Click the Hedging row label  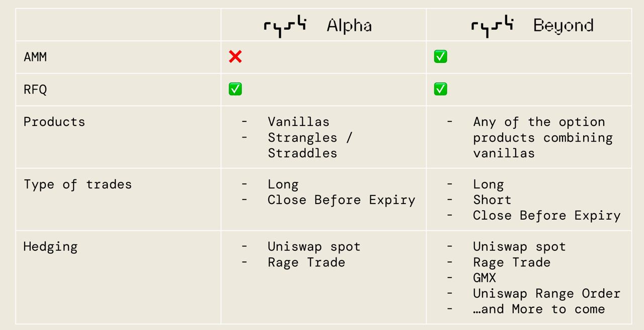tap(50, 247)
